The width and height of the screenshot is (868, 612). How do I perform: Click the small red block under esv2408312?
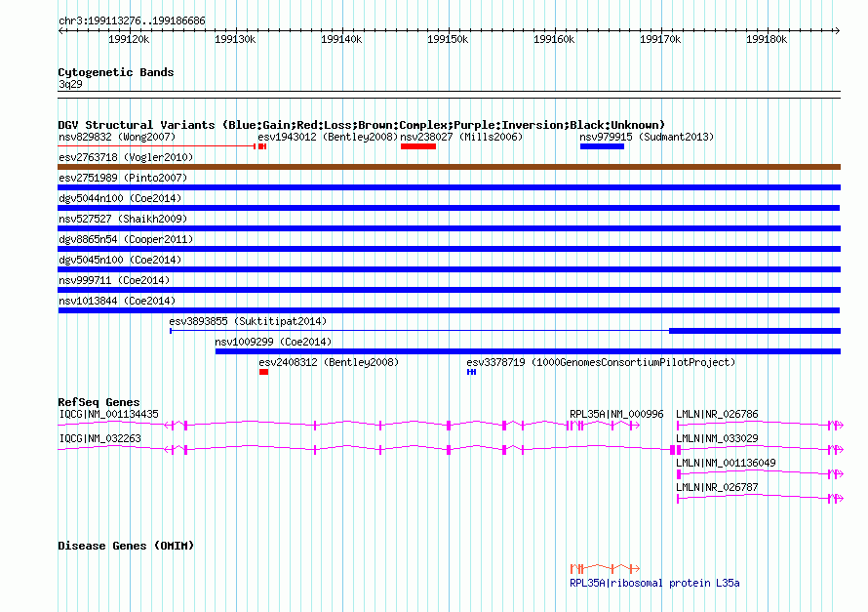click(263, 372)
